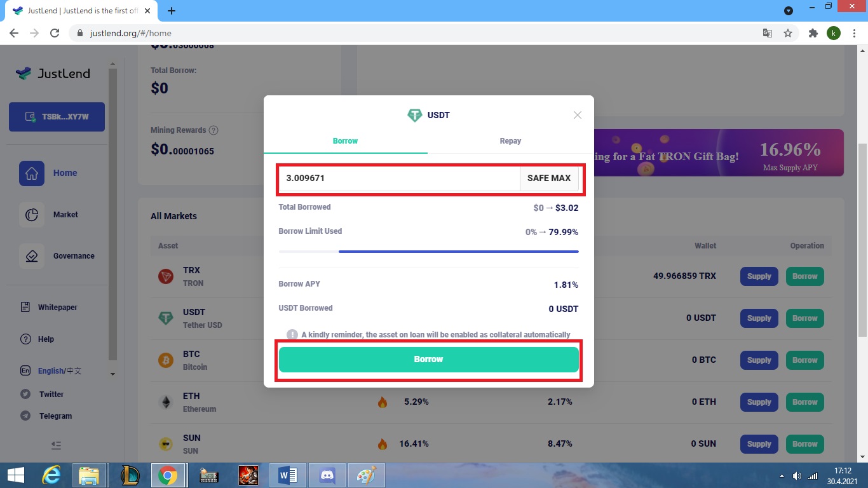The height and width of the screenshot is (488, 868).
Task: Open the Whitepaper document icon
Action: point(25,308)
